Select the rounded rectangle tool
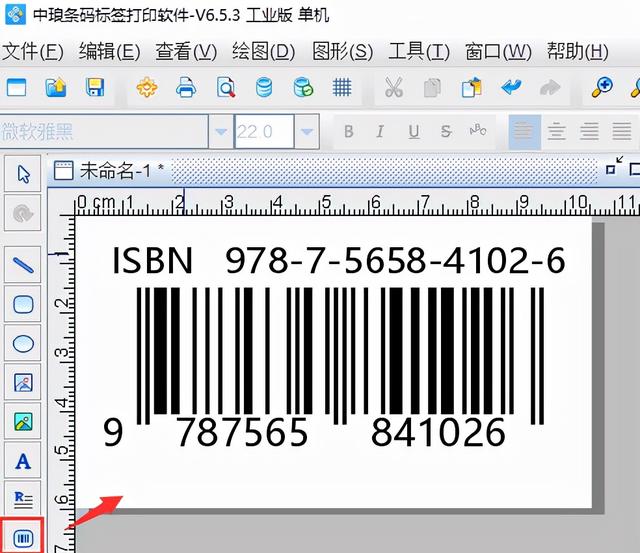640x553 pixels. [23, 304]
